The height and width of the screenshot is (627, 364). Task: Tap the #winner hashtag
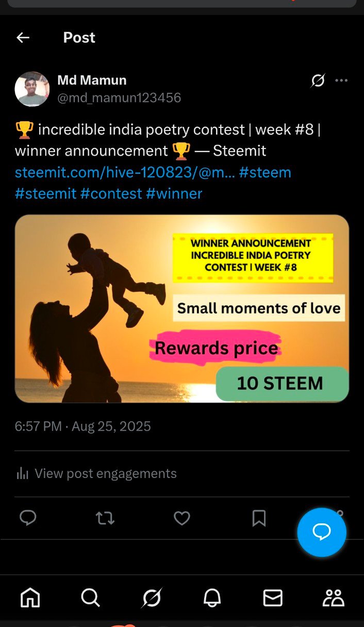coord(174,193)
